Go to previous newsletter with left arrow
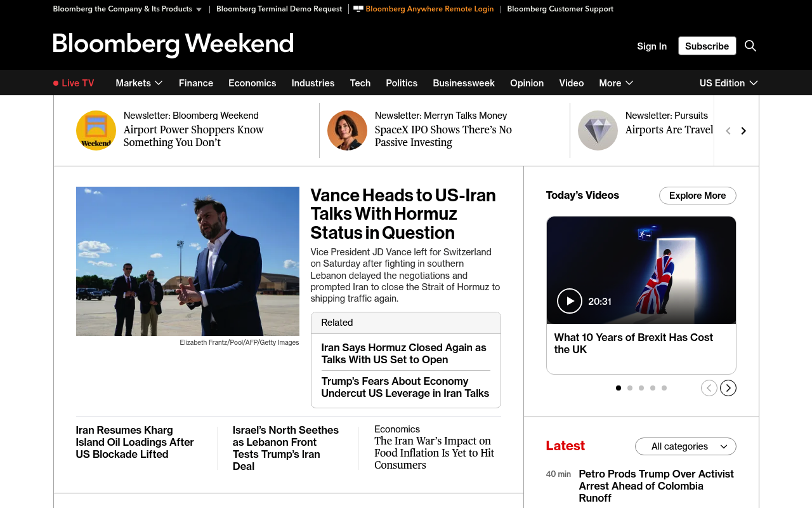Image resolution: width=812 pixels, height=508 pixels. click(728, 131)
